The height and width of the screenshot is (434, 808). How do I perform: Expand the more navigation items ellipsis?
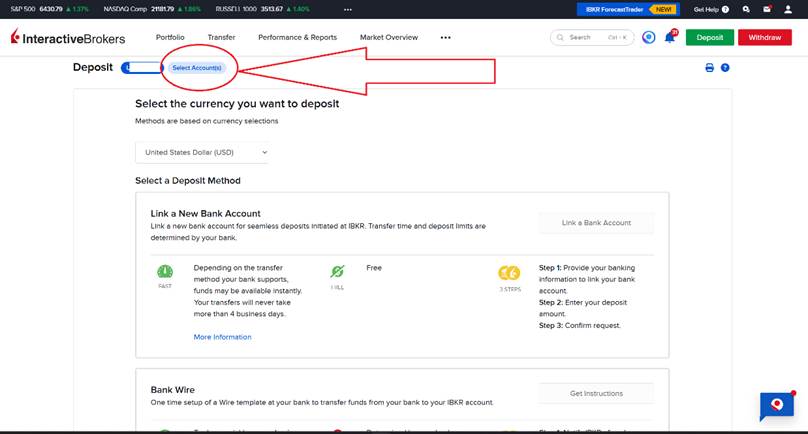coord(445,38)
